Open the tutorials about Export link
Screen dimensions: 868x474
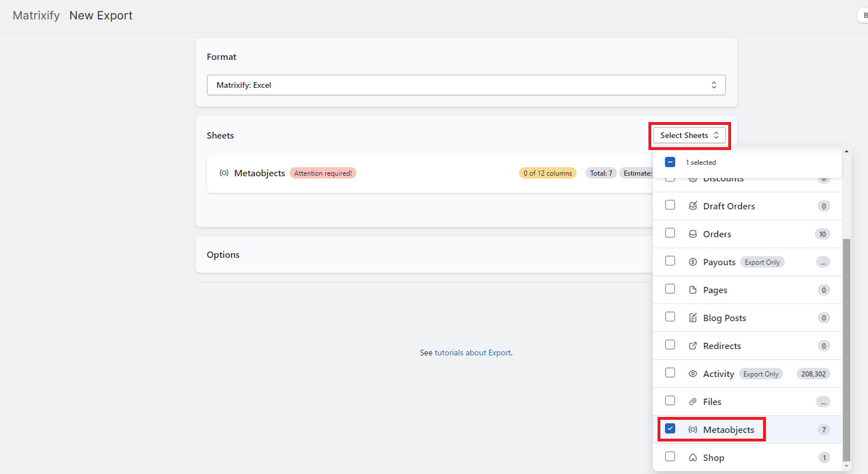coord(472,353)
